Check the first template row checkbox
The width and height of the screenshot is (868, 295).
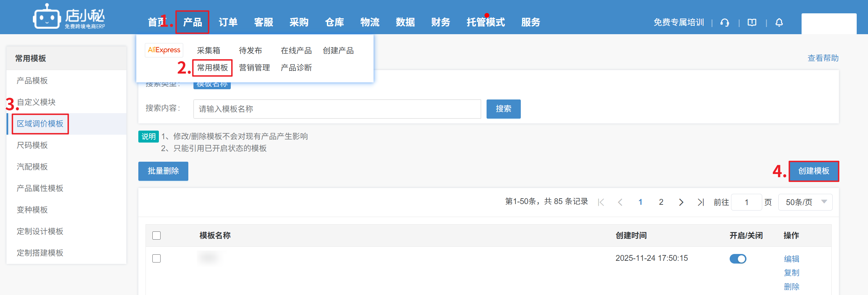[156, 258]
